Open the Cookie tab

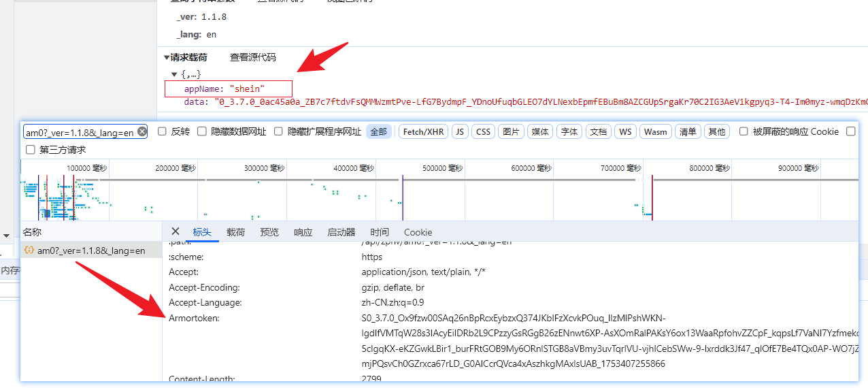click(418, 232)
